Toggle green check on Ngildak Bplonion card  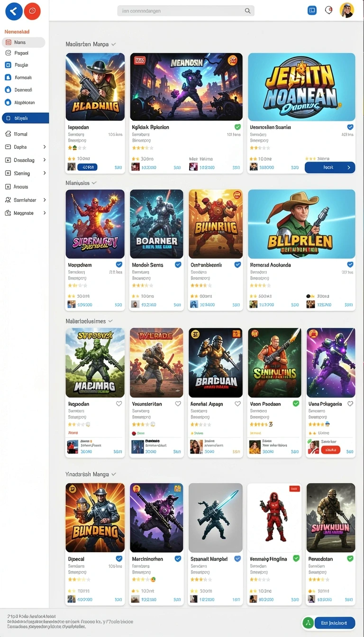pos(237,127)
